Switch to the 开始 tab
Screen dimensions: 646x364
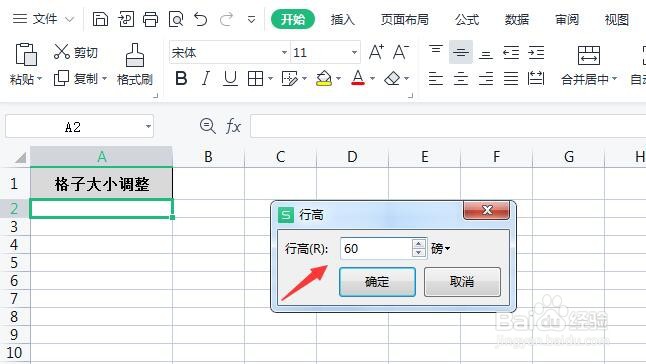293,19
